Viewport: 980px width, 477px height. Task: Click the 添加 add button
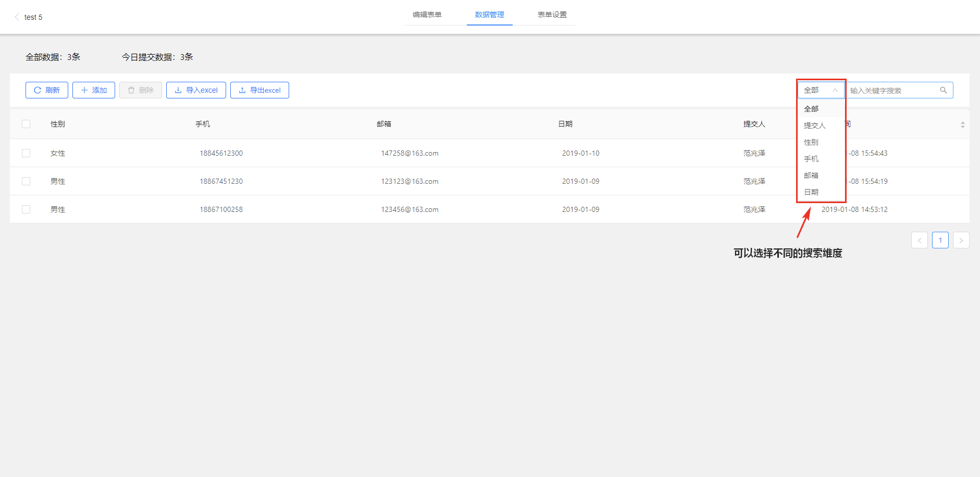(94, 90)
